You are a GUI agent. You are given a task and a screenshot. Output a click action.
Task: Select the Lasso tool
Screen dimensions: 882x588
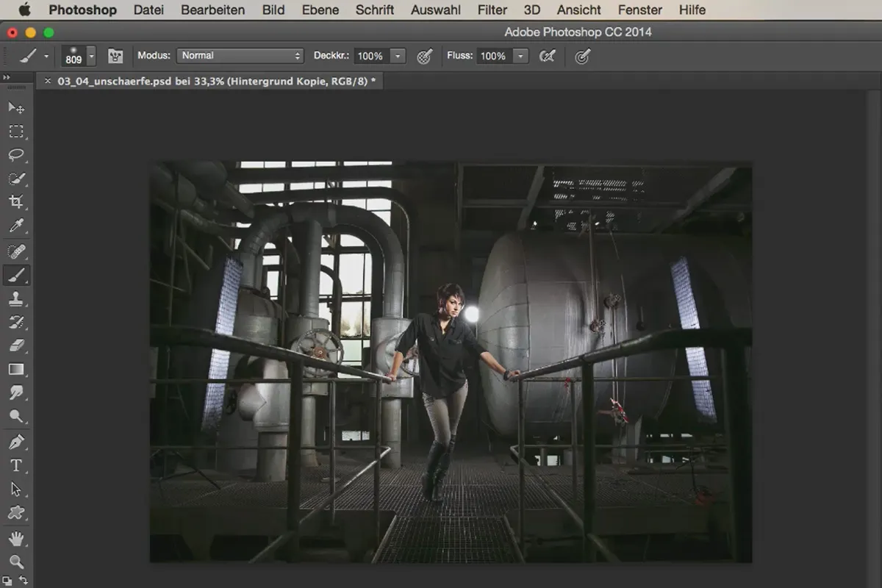pyautogui.click(x=16, y=155)
